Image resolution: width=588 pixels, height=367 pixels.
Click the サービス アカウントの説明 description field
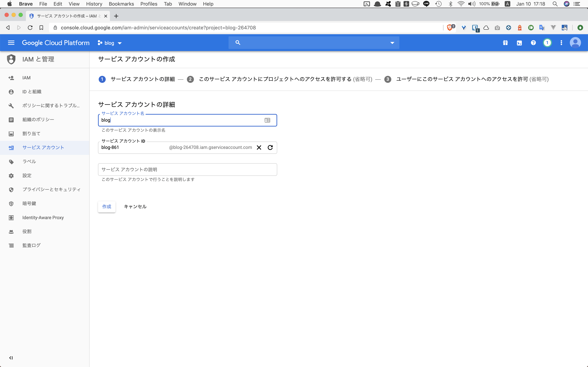tap(187, 169)
